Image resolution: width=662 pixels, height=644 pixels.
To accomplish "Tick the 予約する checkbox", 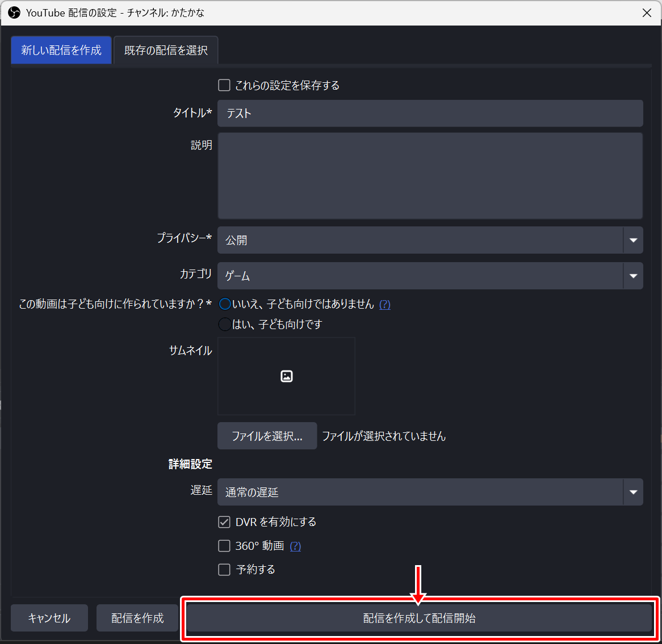I will (x=224, y=570).
